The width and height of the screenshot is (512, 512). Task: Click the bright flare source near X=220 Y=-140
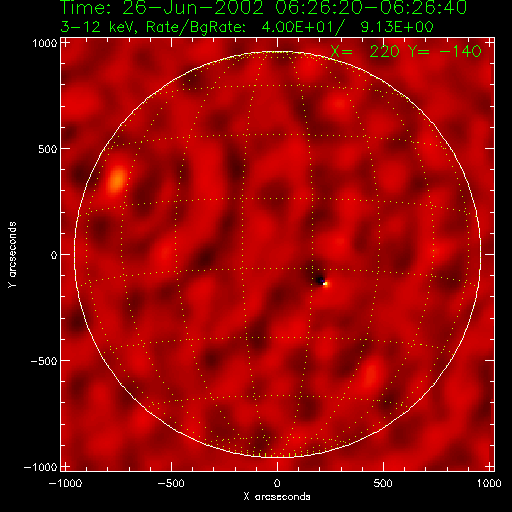(x=326, y=284)
